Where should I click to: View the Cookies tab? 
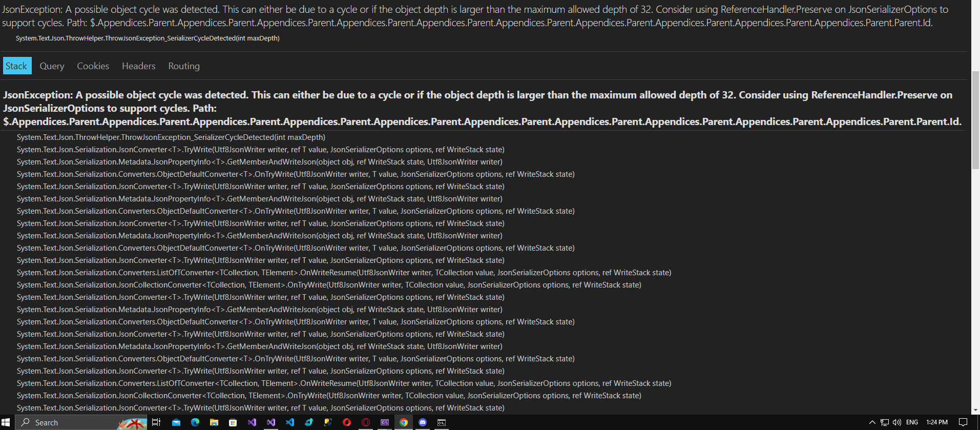pos(93,66)
